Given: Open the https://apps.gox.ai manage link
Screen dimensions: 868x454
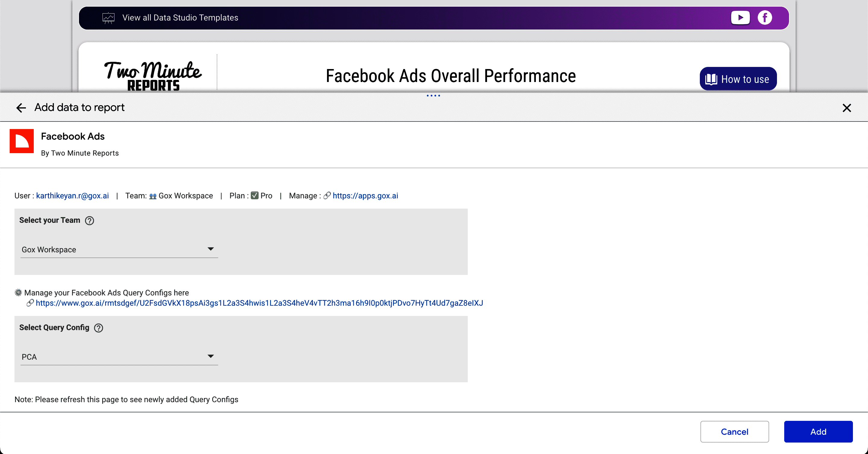Looking at the screenshot, I should (365, 196).
